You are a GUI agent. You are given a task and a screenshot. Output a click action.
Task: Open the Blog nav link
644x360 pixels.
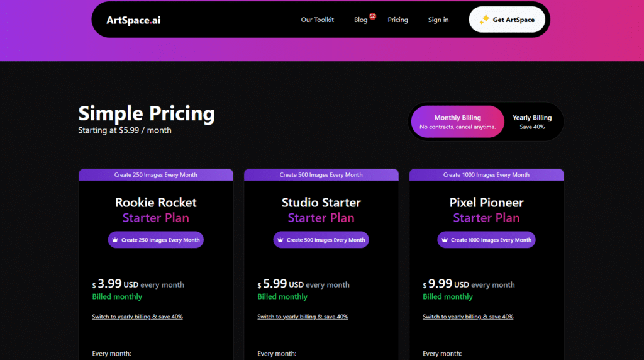coord(360,20)
